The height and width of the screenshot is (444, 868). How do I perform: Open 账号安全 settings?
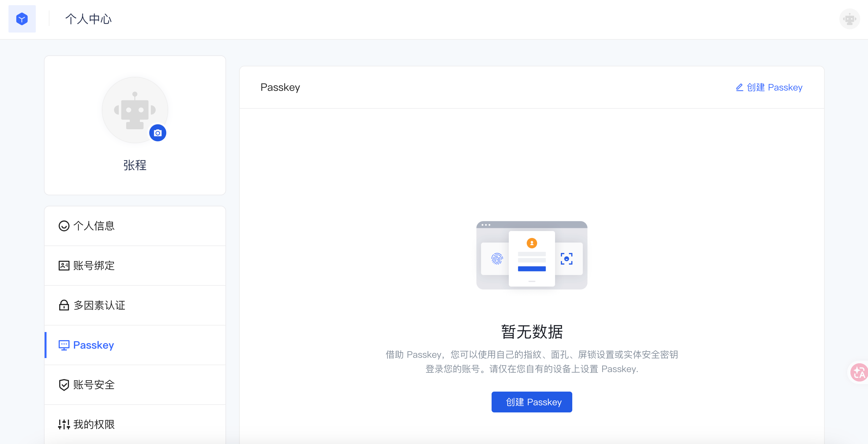click(x=94, y=385)
